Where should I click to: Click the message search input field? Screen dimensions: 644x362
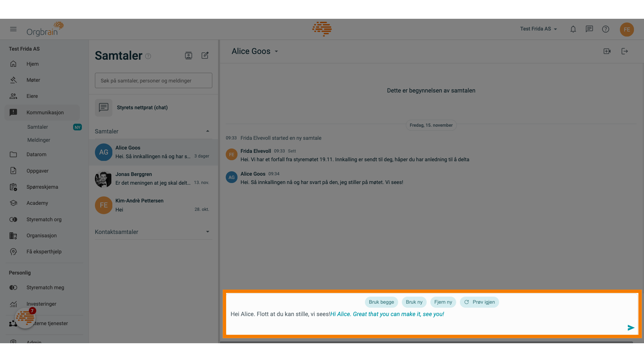(154, 80)
